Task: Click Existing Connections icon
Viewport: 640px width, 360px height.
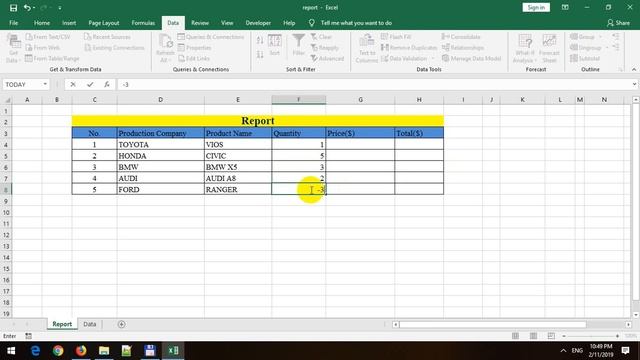Action: tap(87, 48)
